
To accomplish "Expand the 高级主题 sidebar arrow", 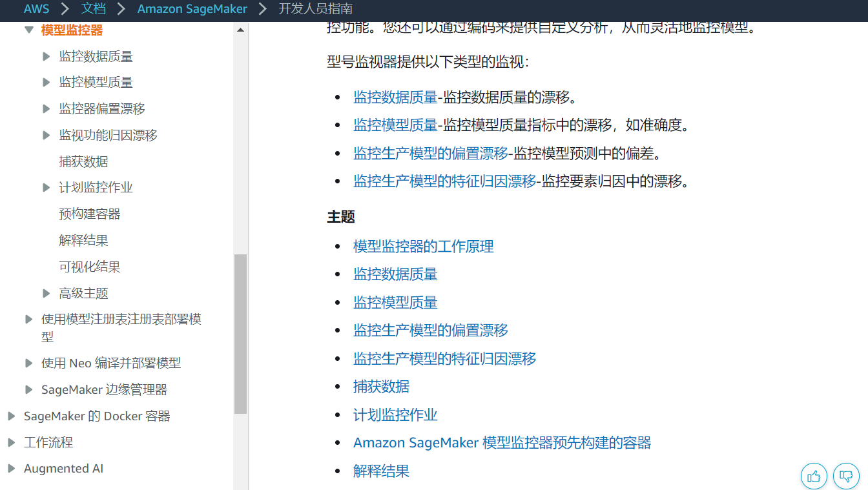I will tap(46, 293).
